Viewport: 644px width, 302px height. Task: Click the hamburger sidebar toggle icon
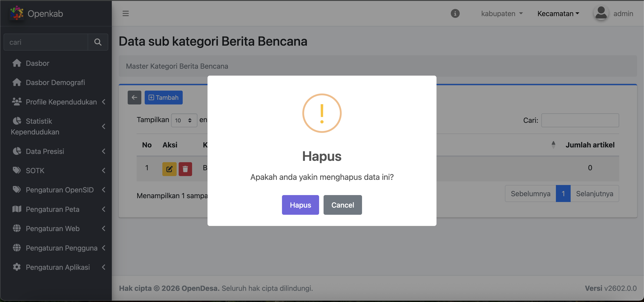[125, 13]
